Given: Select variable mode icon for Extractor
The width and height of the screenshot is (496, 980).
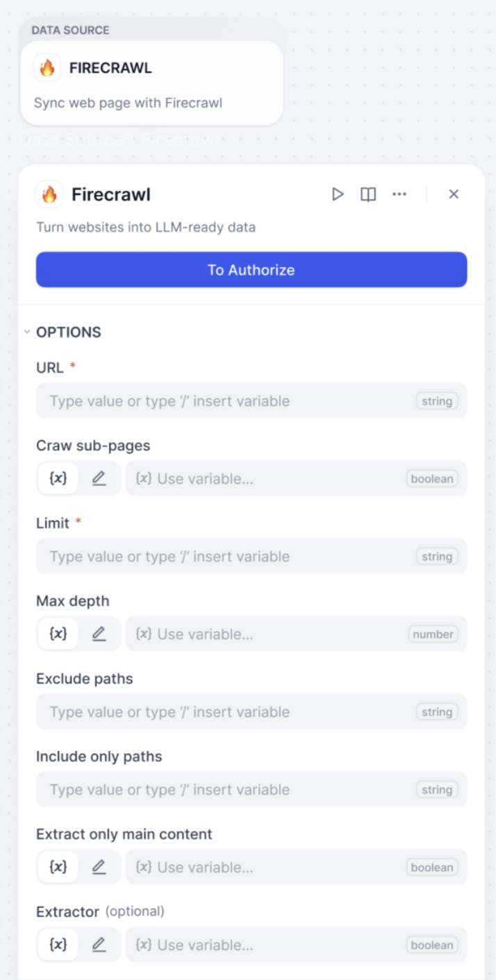Looking at the screenshot, I should 58,945.
